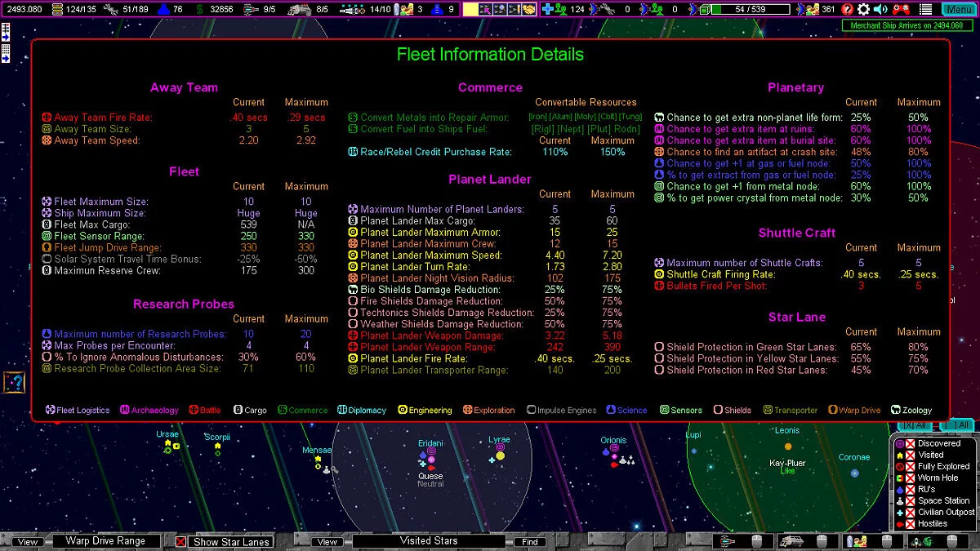980x551 pixels.
Task: Select the Lyrae star on the map
Action: click(x=500, y=455)
